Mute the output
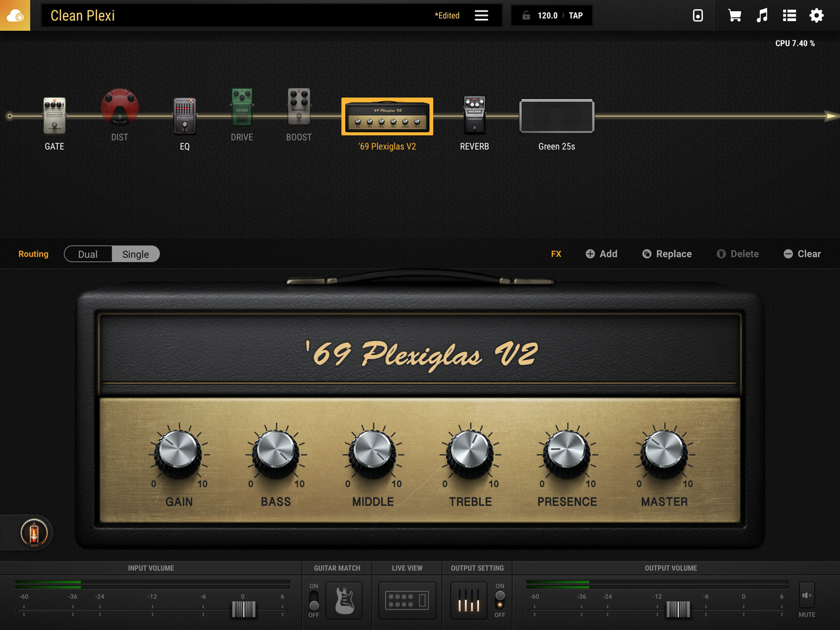 pyautogui.click(x=807, y=596)
